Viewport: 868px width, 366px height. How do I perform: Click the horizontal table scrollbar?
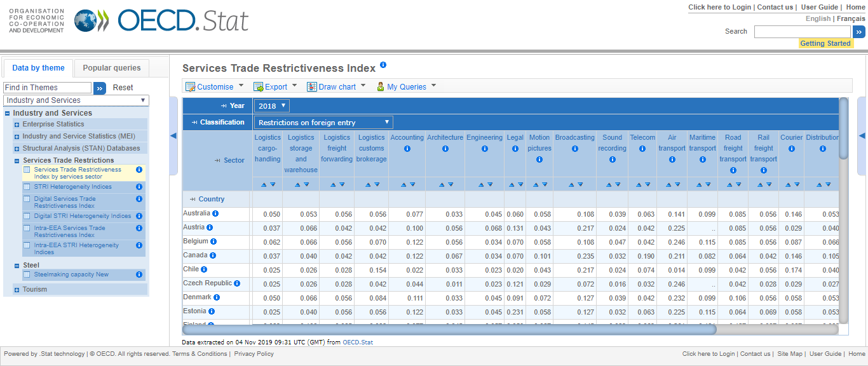point(449,329)
